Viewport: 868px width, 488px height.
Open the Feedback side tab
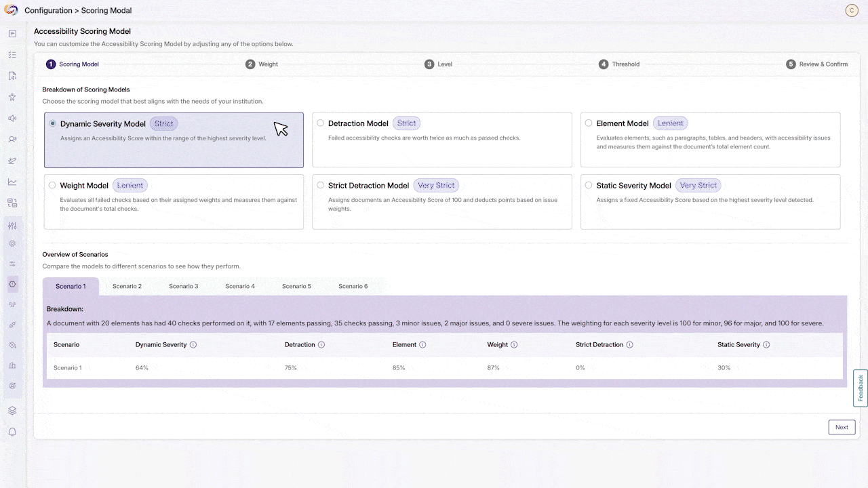[x=860, y=388]
